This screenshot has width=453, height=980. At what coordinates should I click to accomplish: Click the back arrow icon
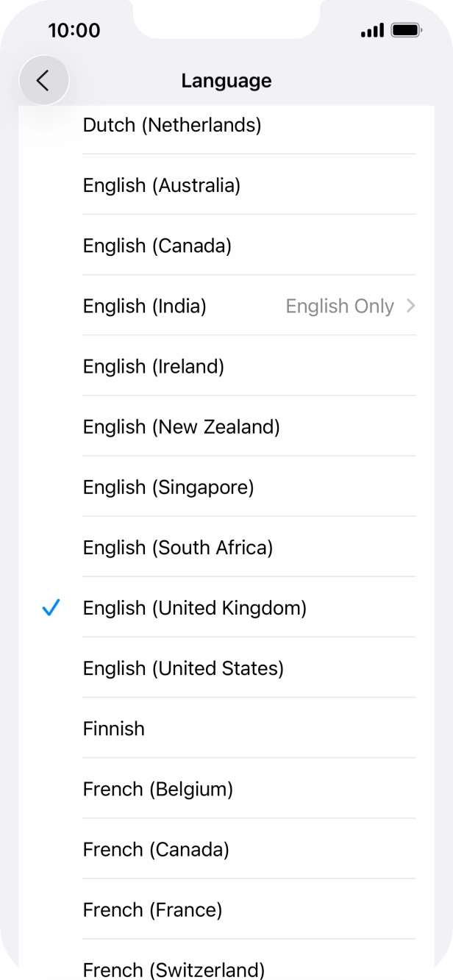coord(44,79)
